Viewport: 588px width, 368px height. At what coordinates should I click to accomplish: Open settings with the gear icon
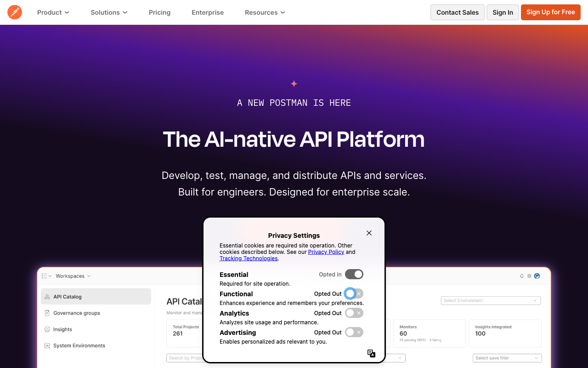tap(529, 276)
